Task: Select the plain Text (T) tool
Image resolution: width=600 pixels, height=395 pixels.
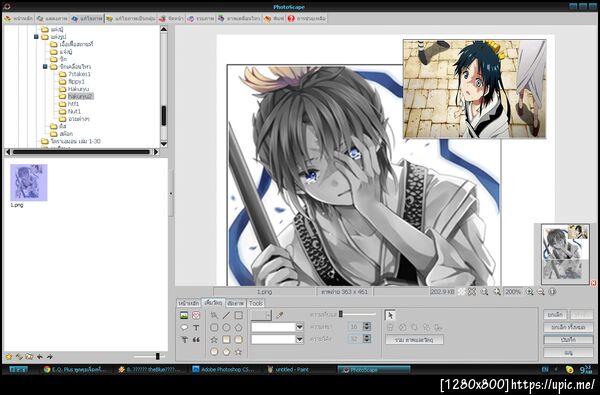Action: (196, 328)
